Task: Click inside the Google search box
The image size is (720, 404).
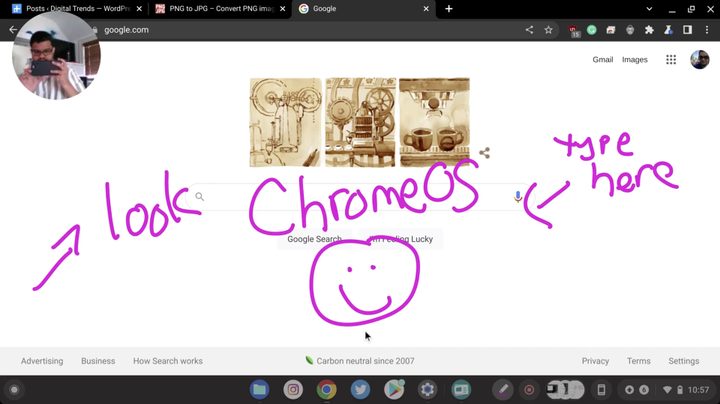Action: [358, 196]
